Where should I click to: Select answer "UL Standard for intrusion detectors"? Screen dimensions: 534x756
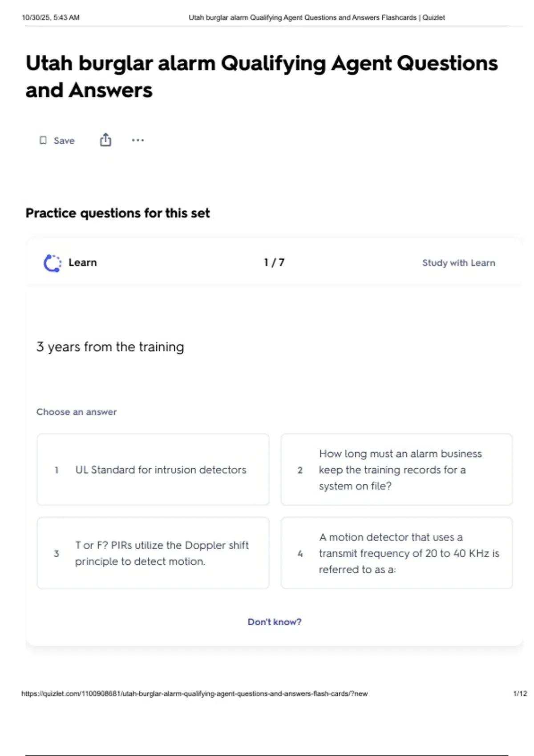click(153, 470)
